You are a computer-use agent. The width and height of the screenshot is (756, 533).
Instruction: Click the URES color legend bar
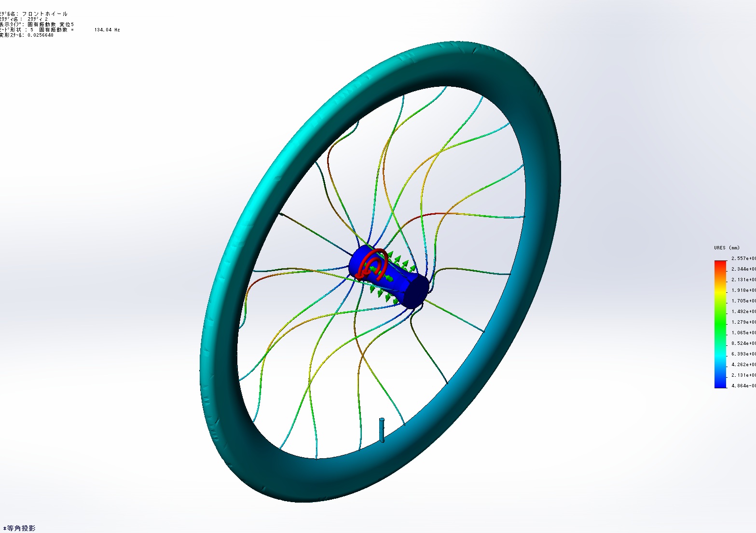[x=720, y=324]
